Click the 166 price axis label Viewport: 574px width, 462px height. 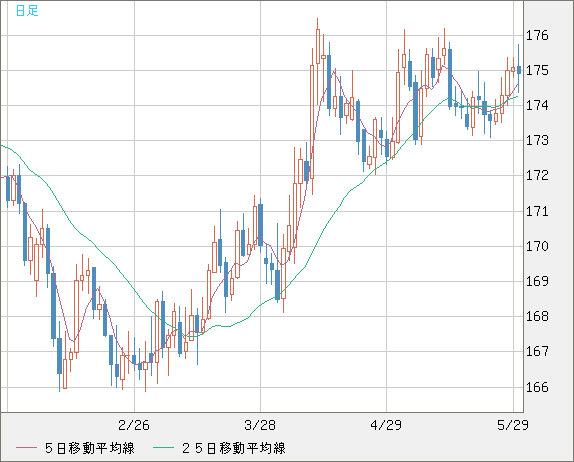point(537,387)
